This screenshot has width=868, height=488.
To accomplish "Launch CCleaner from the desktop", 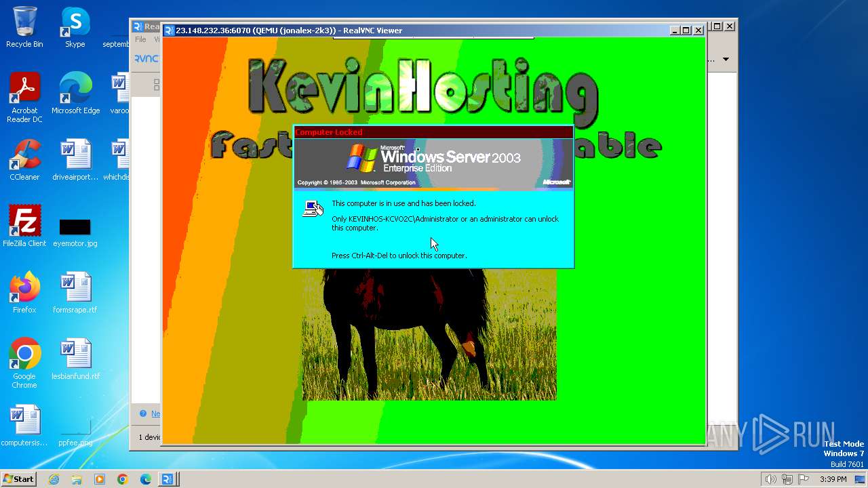I will [x=24, y=160].
